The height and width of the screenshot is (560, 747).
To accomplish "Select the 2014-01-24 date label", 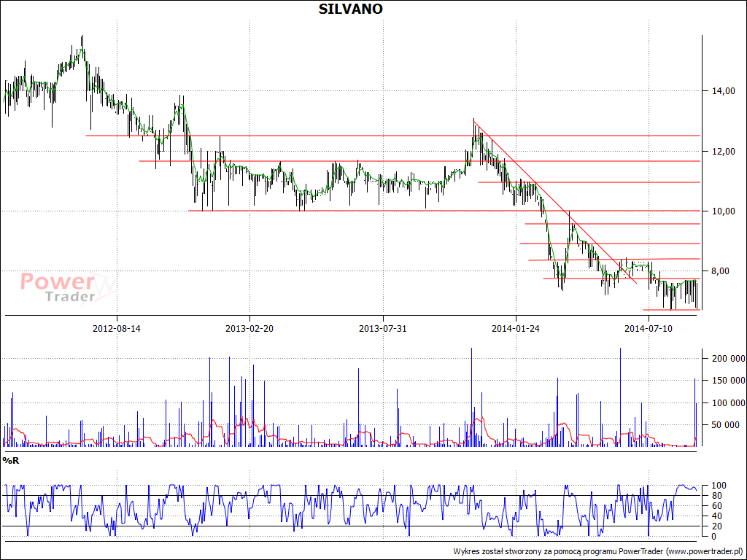I will click(x=516, y=329).
